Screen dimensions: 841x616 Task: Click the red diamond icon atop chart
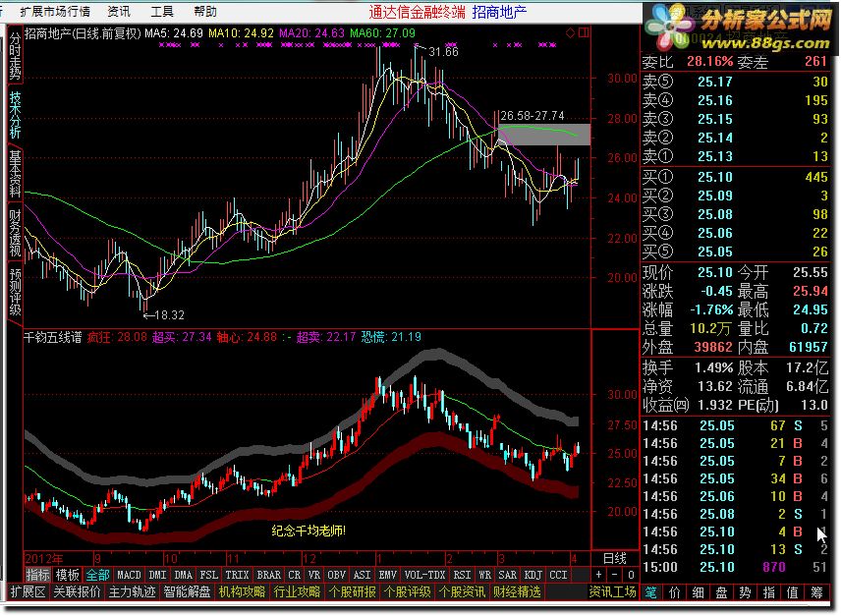[x=570, y=32]
